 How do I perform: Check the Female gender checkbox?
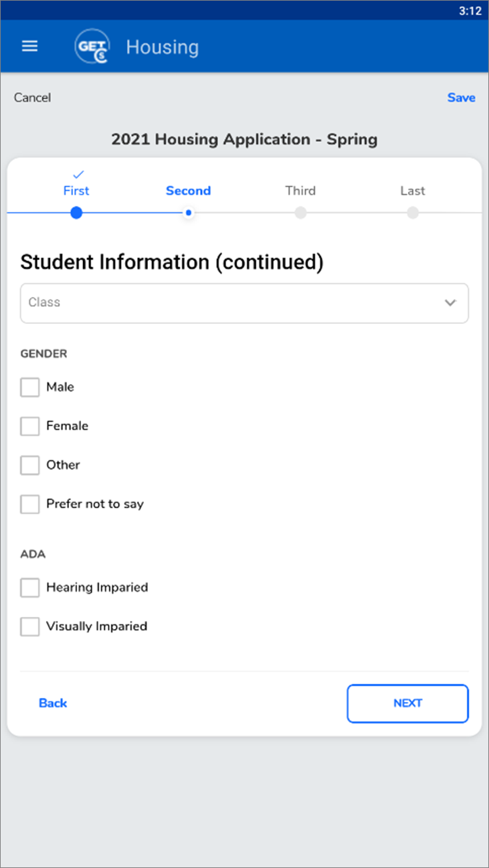pos(30,427)
